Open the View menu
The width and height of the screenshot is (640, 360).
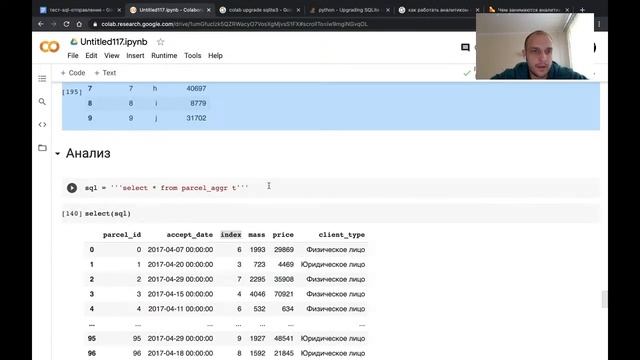click(111, 56)
